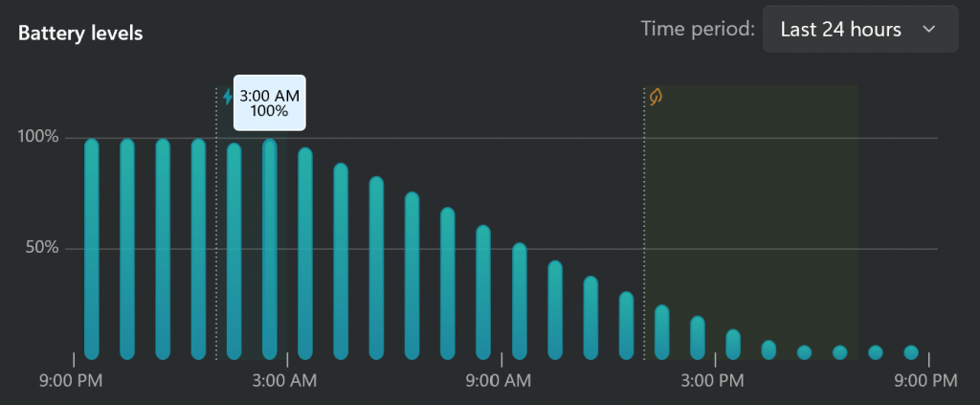Select bar just right of battery saver dotted line

(662, 332)
